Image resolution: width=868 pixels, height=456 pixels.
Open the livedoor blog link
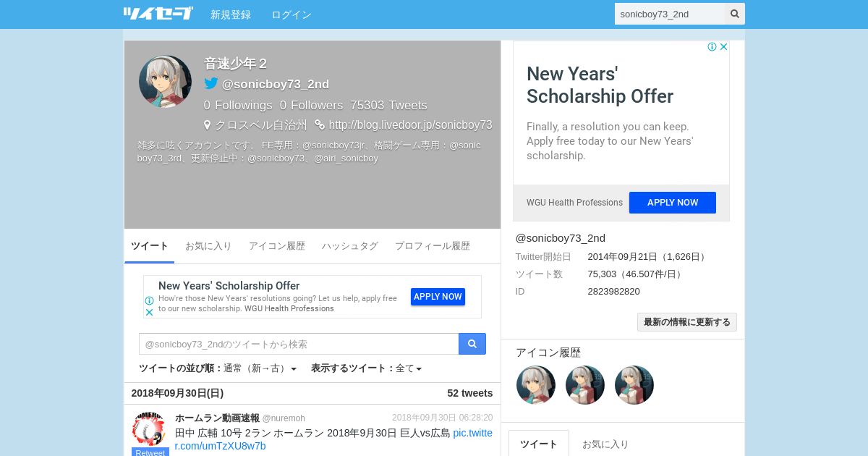coord(410,125)
